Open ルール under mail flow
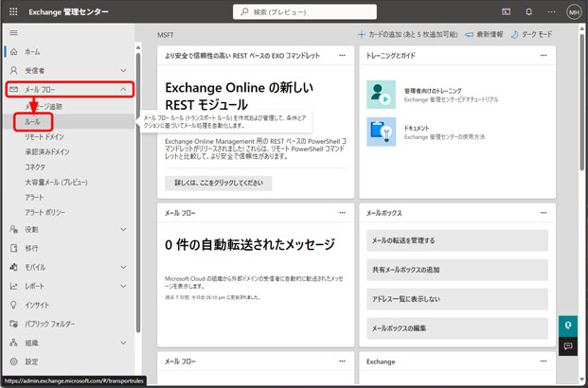The width and height of the screenshot is (588, 388). [x=32, y=122]
